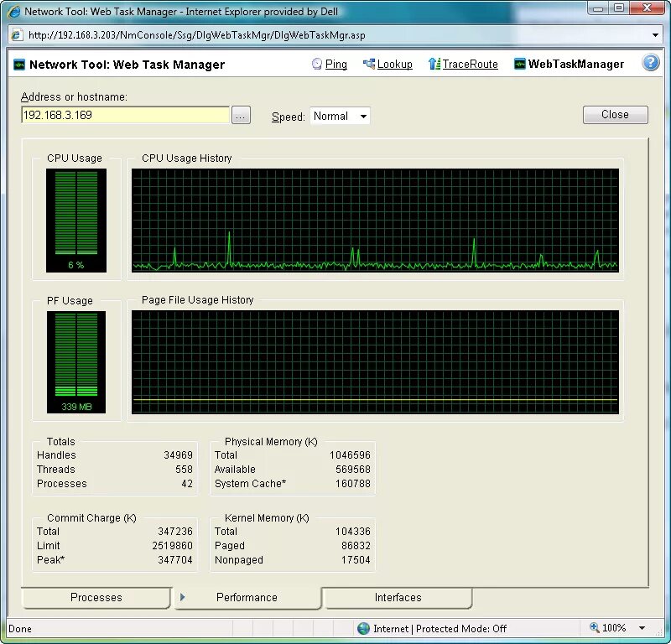Click the TraceRoute arrow icon

click(434, 65)
